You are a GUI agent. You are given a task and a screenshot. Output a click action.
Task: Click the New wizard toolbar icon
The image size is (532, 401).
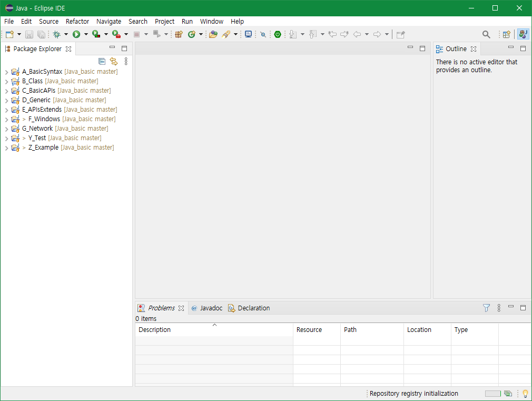[x=9, y=34]
